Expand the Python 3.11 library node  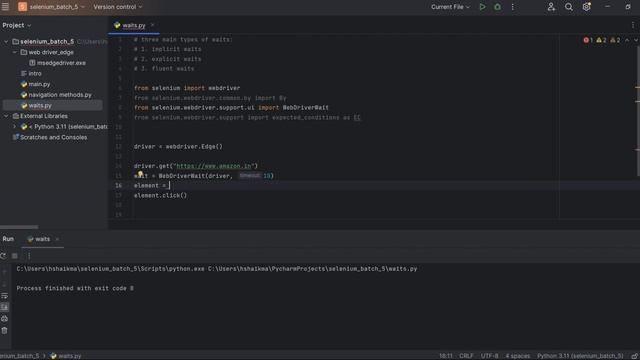pos(15,127)
